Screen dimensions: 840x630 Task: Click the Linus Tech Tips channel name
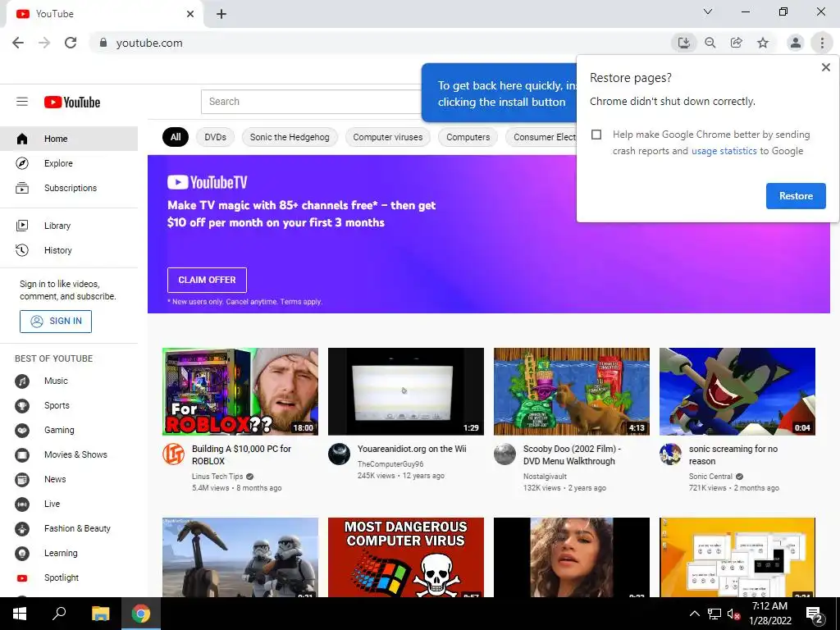coord(217,477)
